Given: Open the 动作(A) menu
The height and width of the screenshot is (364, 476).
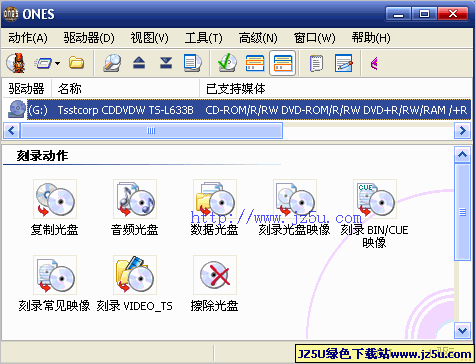Looking at the screenshot, I should pos(28,38).
